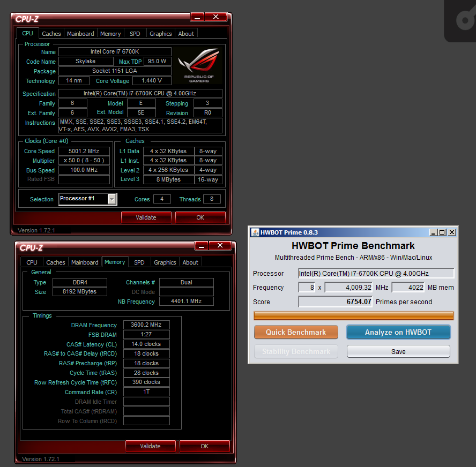Switch to Caches tab in bottom CPU-Z window
This screenshot has height=467, width=476.
(x=56, y=262)
